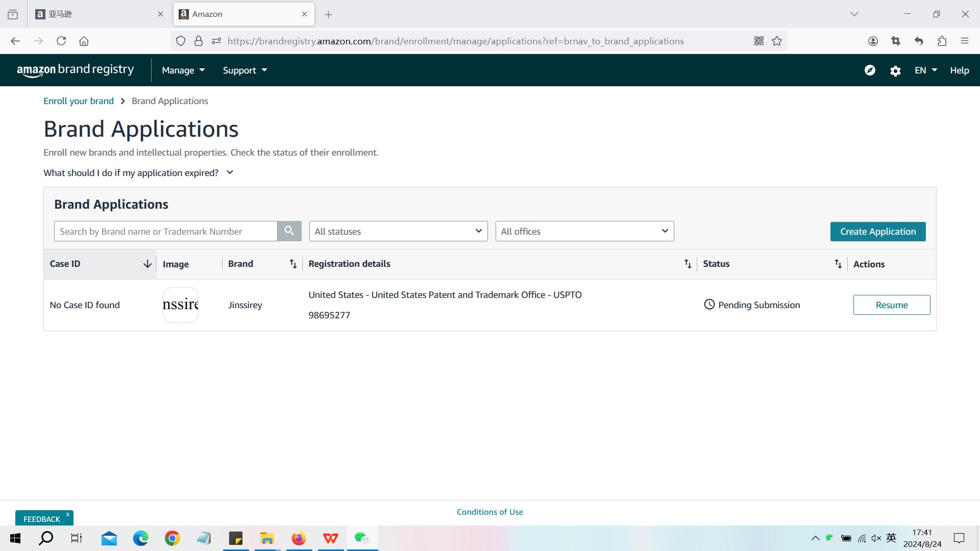Click the search magnifier button
980x551 pixels.
pyautogui.click(x=289, y=231)
